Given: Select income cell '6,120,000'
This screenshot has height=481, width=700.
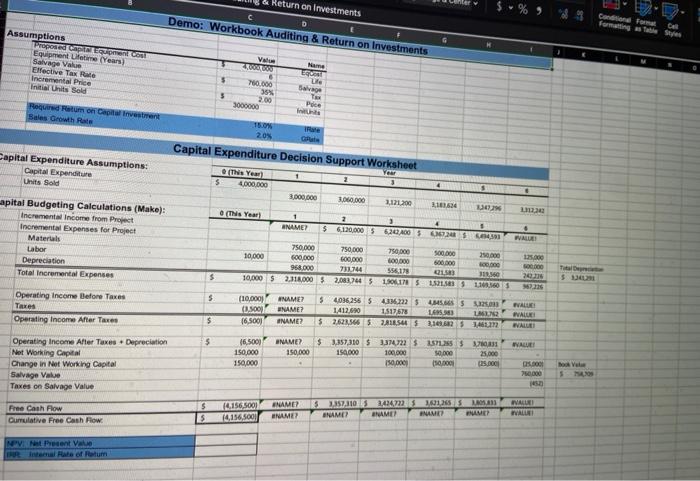Looking at the screenshot, I should [350, 229].
